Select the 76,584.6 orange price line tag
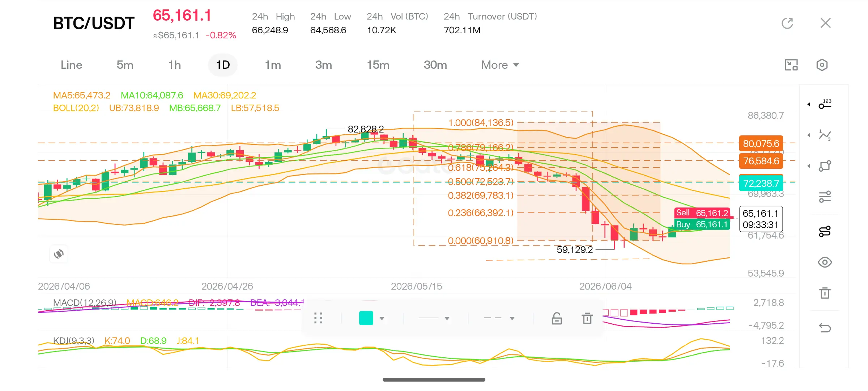Viewport: 868px width, 391px height. point(761,161)
